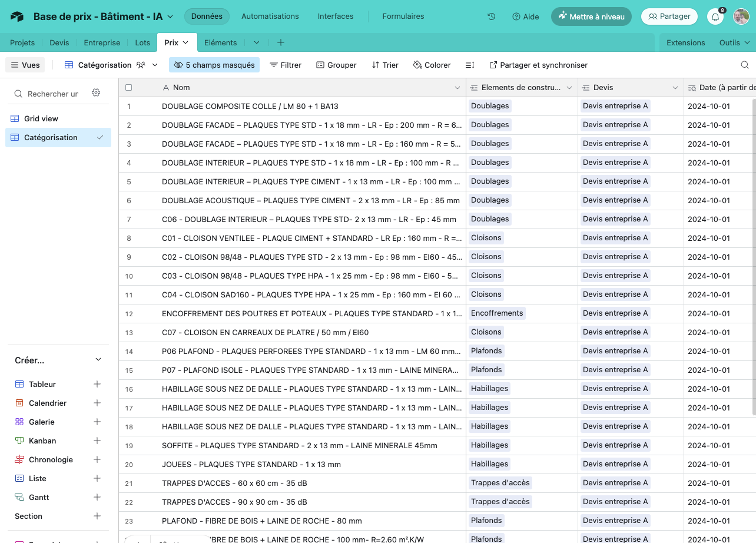Add a Kanban view with plus
This screenshot has height=543, width=756.
pyautogui.click(x=97, y=441)
